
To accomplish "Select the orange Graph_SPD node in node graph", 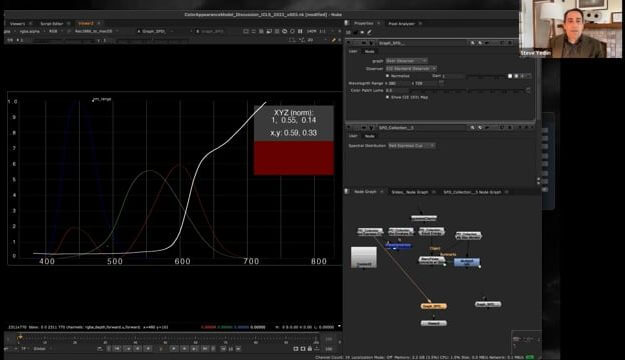I will tap(434, 306).
